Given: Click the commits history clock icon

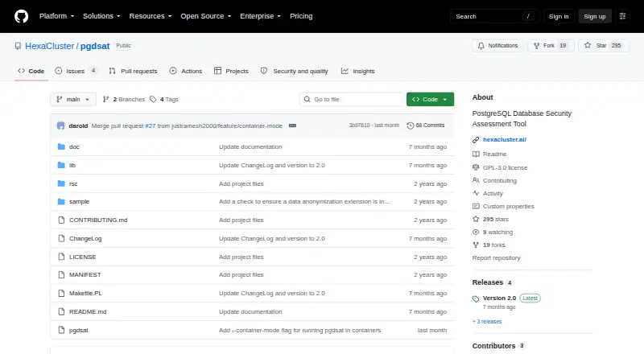Looking at the screenshot, I should click(x=410, y=126).
